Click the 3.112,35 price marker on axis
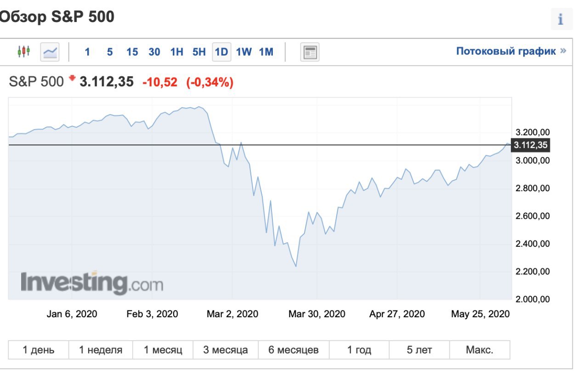 click(x=531, y=145)
